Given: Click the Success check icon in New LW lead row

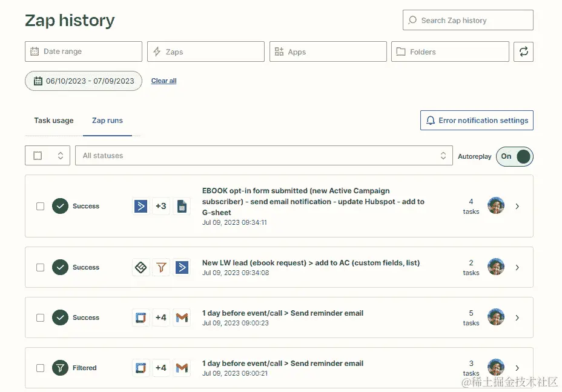Looking at the screenshot, I should (x=60, y=267).
